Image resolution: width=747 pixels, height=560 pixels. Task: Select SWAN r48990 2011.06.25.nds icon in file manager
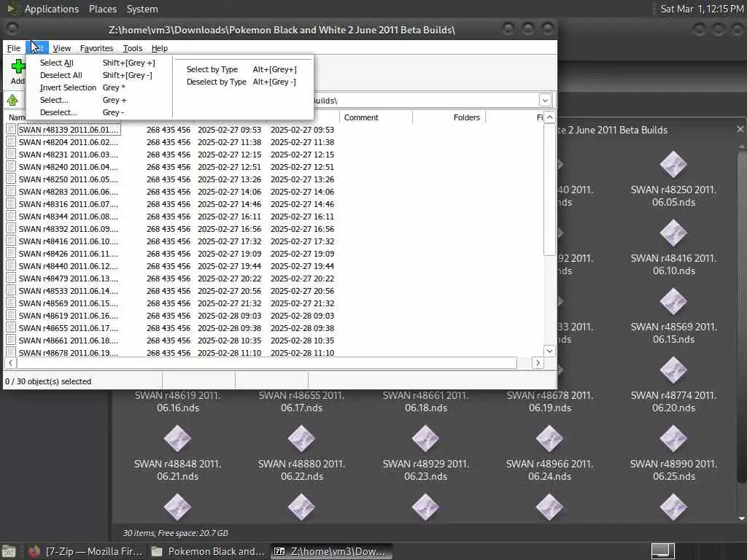[x=673, y=439]
